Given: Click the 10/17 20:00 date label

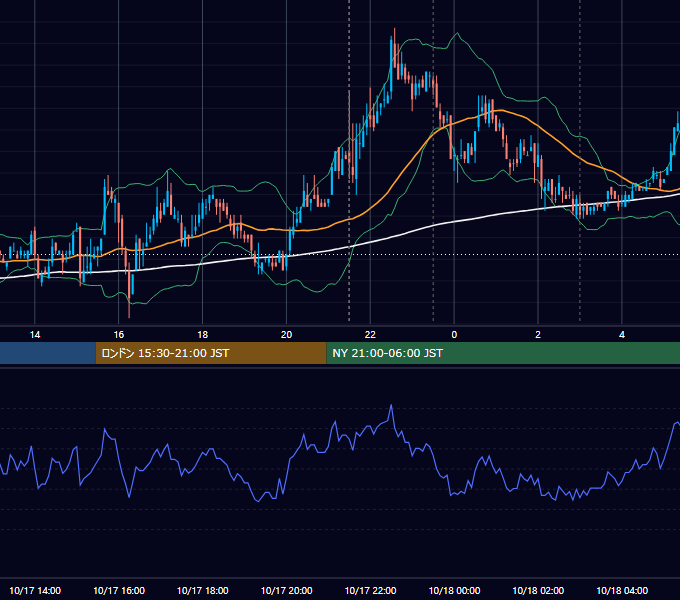Looking at the screenshot, I should [286, 590].
